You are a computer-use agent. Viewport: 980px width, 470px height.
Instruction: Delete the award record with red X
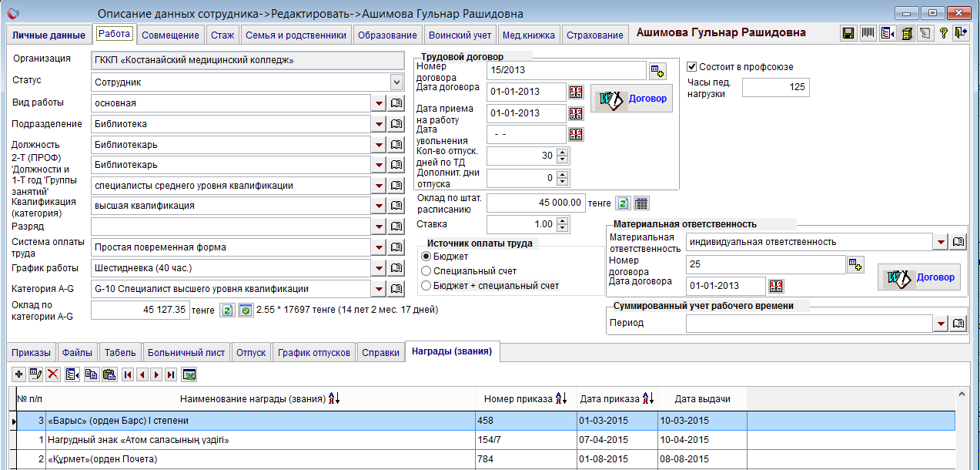click(x=53, y=374)
